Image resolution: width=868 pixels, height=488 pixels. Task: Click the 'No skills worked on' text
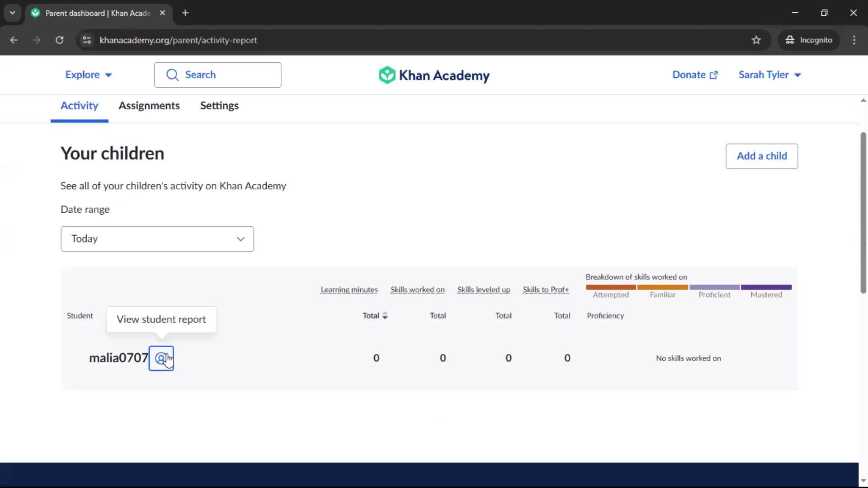688,359
